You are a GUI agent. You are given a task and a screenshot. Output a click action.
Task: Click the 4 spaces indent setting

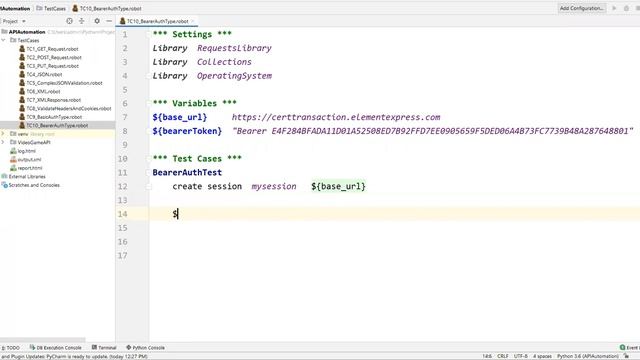(x=542, y=356)
